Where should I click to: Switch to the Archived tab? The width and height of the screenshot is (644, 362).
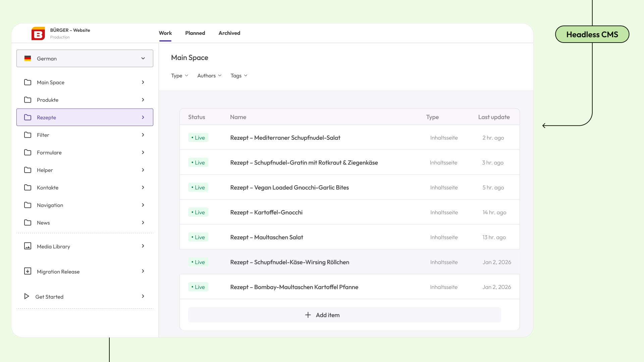[x=229, y=33]
